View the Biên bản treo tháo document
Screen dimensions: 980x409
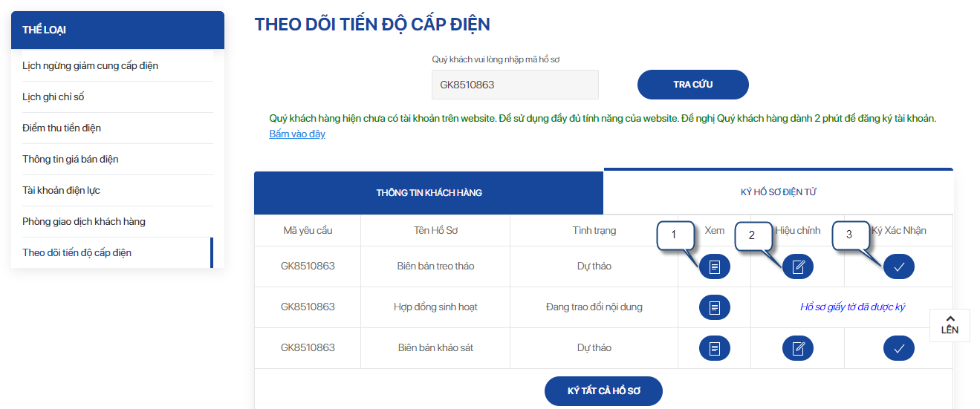pos(715,266)
